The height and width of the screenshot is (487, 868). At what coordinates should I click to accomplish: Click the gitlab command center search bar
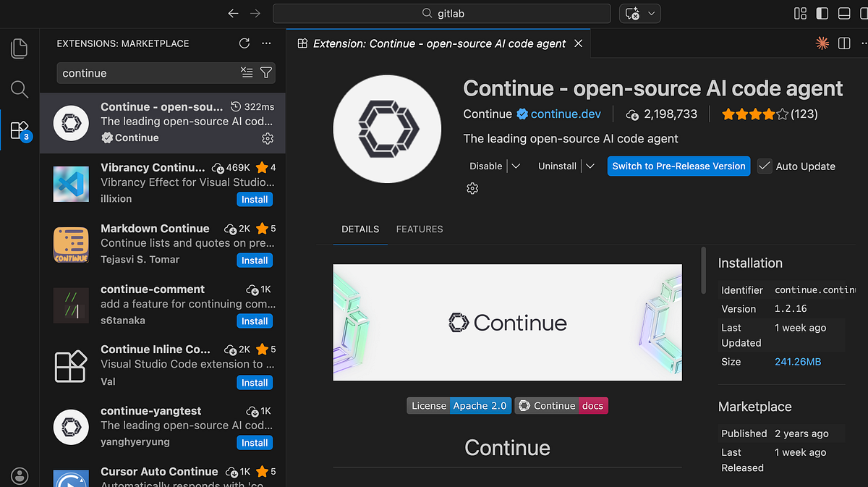(x=443, y=13)
